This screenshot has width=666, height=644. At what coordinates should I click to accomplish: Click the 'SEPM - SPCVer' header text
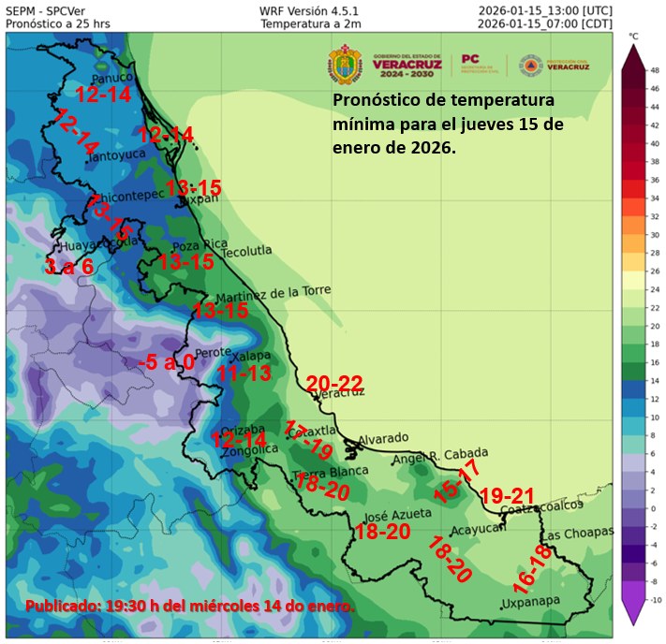point(46,11)
